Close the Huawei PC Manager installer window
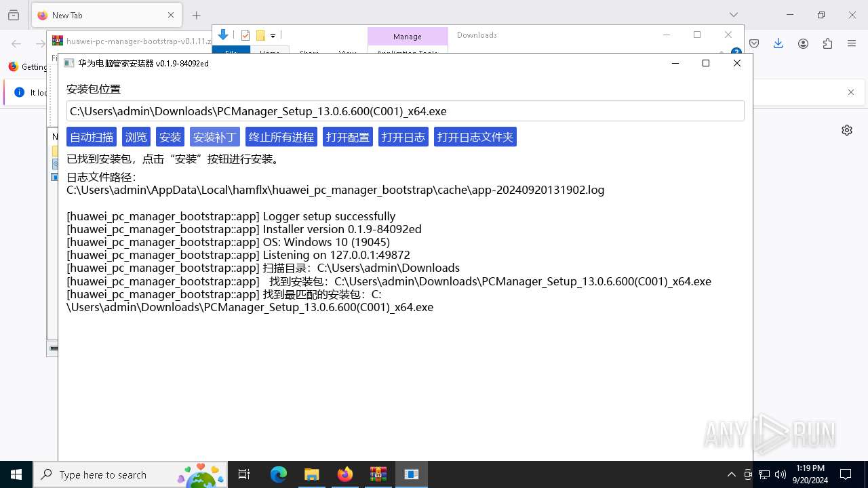Screen dimensions: 868x488 point(737,63)
